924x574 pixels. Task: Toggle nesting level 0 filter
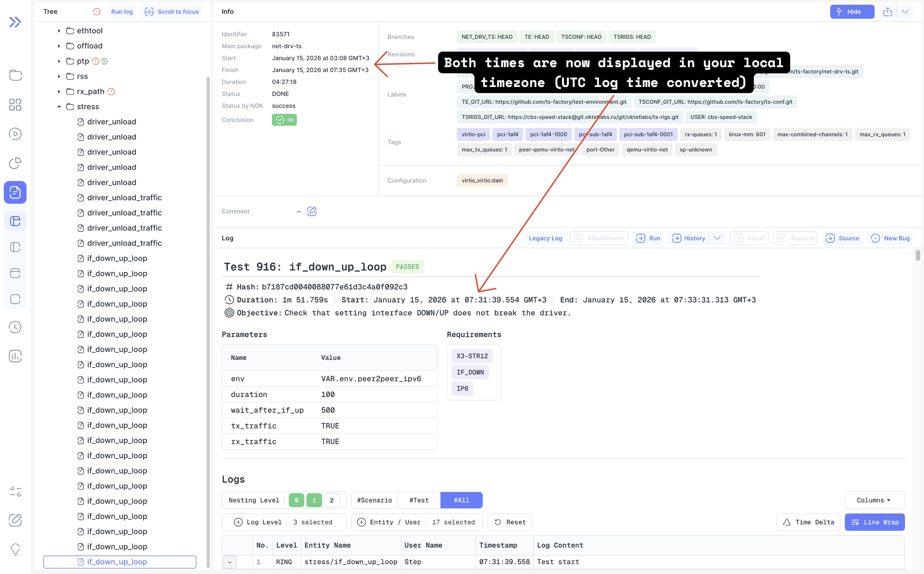pos(296,500)
